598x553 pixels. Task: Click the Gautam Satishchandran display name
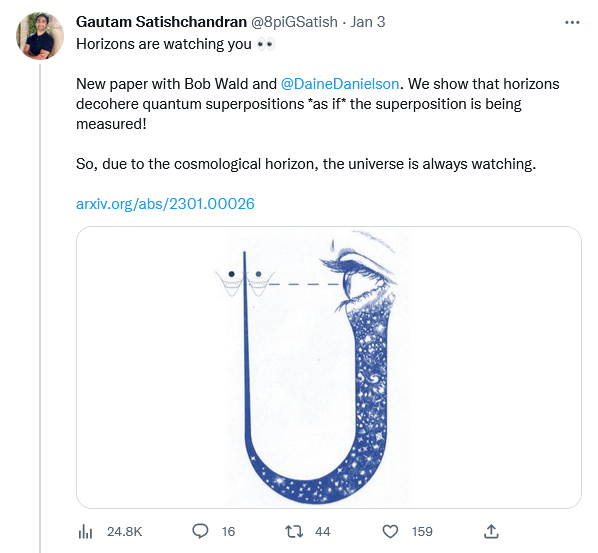161,22
